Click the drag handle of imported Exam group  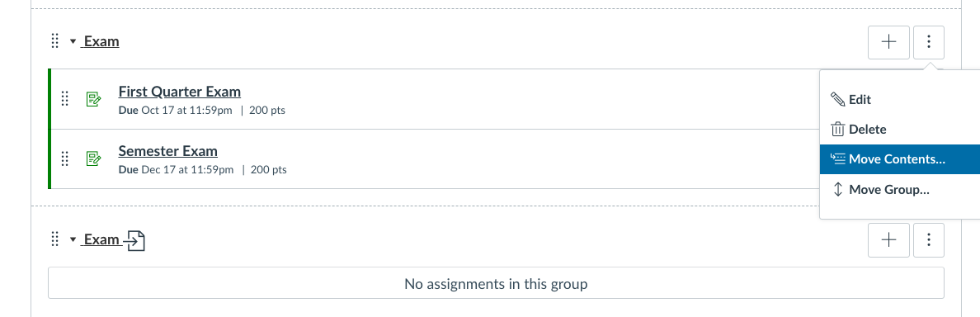(x=55, y=239)
